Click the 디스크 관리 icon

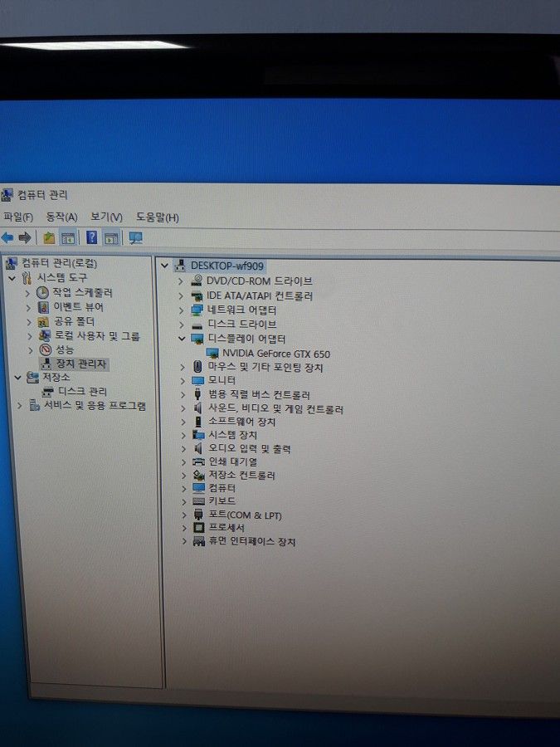(47, 392)
